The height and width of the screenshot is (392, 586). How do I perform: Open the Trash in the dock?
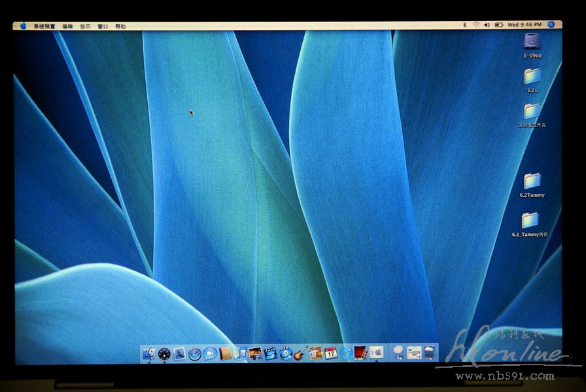(x=430, y=352)
